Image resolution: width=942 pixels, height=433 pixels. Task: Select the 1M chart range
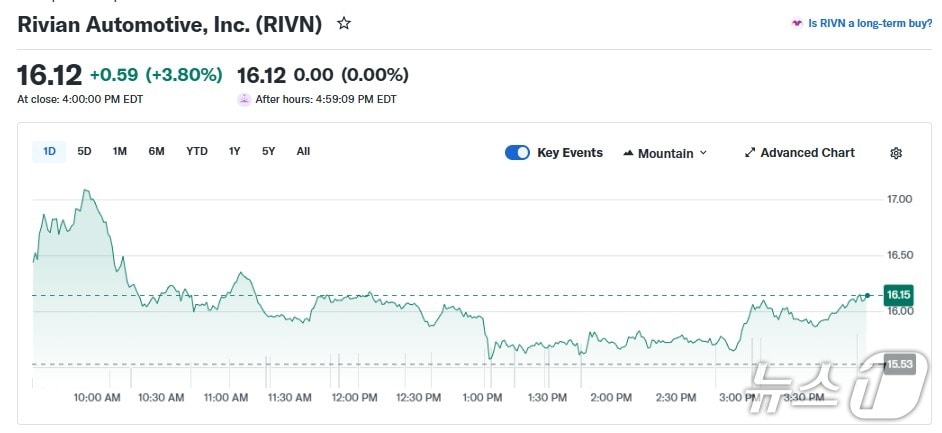(120, 151)
